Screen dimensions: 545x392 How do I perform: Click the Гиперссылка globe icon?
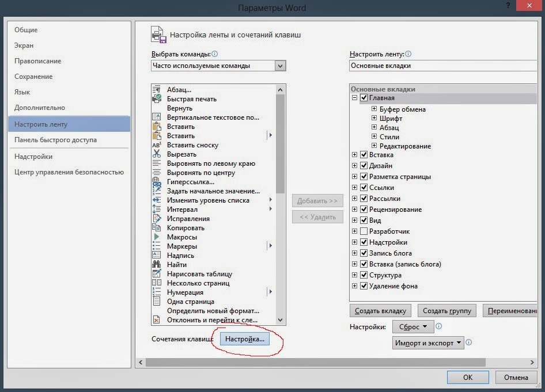click(157, 181)
